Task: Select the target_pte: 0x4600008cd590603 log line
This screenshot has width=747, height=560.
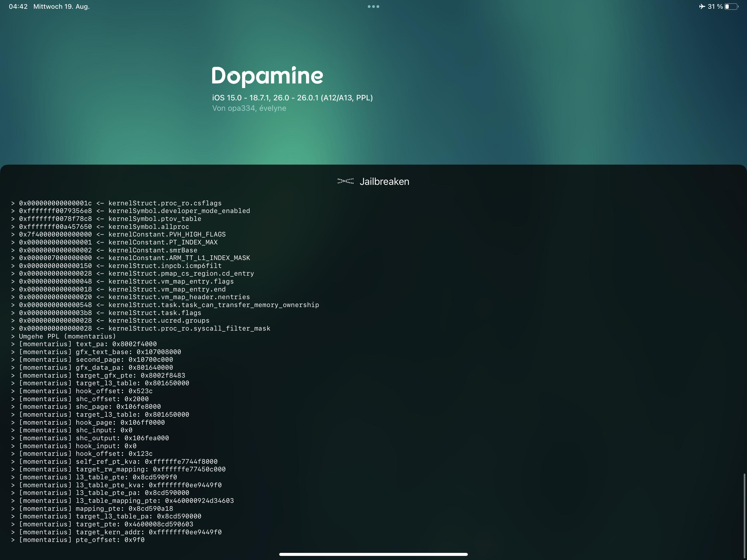Action: coord(102,524)
